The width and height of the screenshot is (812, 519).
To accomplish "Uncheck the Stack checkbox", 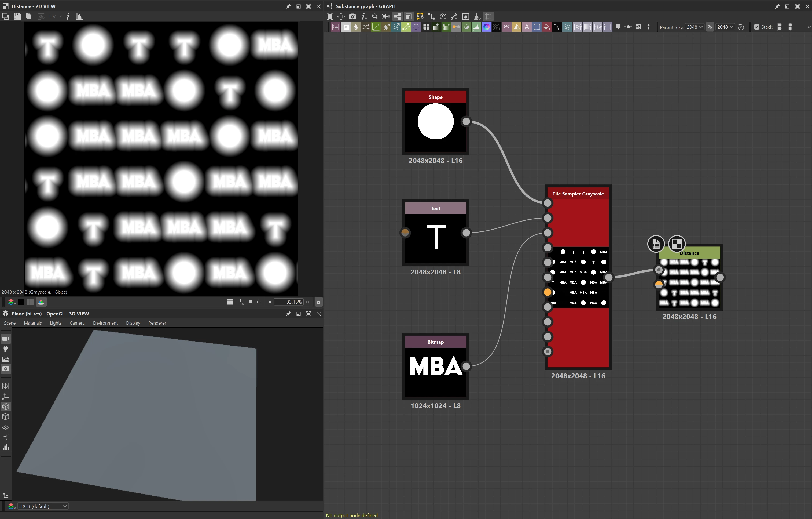I will [x=757, y=27].
